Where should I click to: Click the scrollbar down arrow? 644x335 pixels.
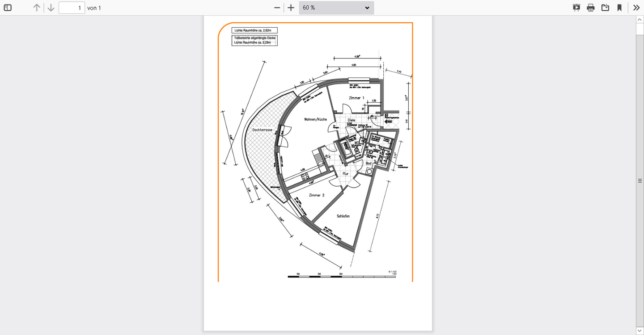pos(640,331)
